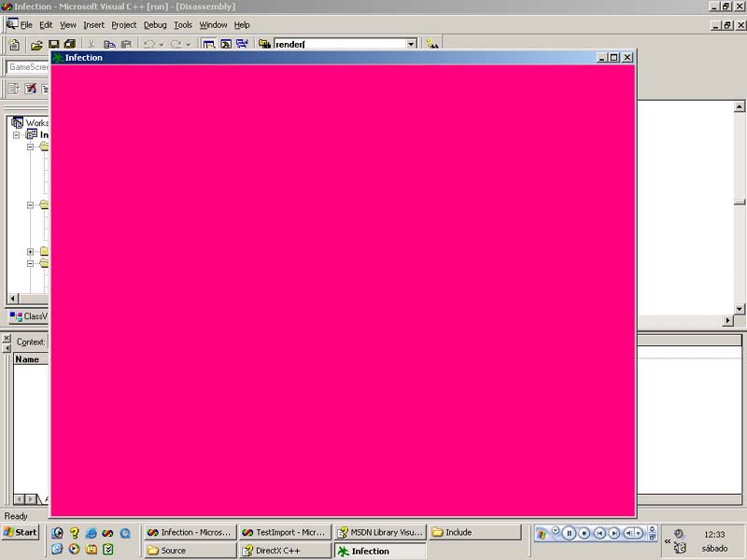Click the disassembly scrollbar up arrow
Screen dimensions: 747x560
click(739, 106)
